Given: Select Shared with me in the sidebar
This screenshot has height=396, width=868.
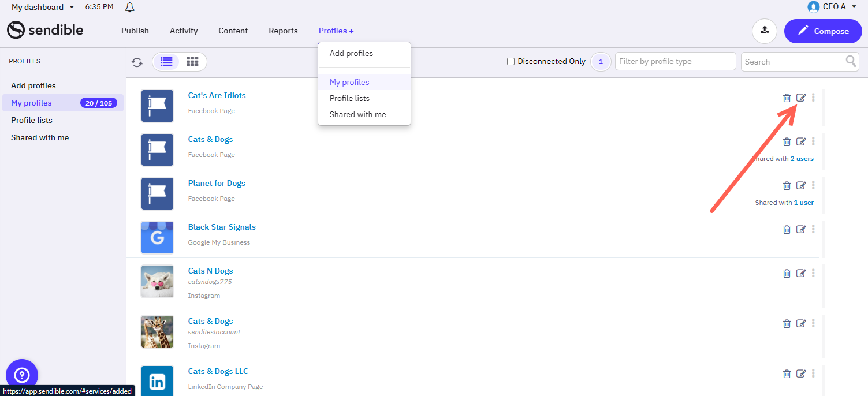Looking at the screenshot, I should 40,137.
